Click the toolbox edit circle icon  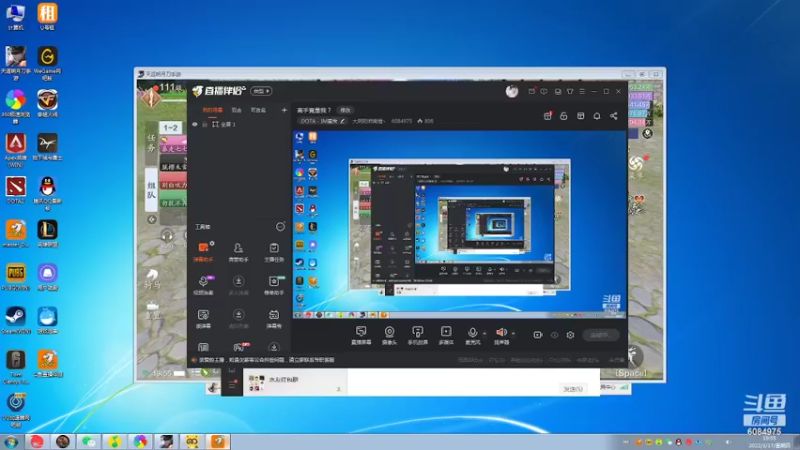click(280, 227)
